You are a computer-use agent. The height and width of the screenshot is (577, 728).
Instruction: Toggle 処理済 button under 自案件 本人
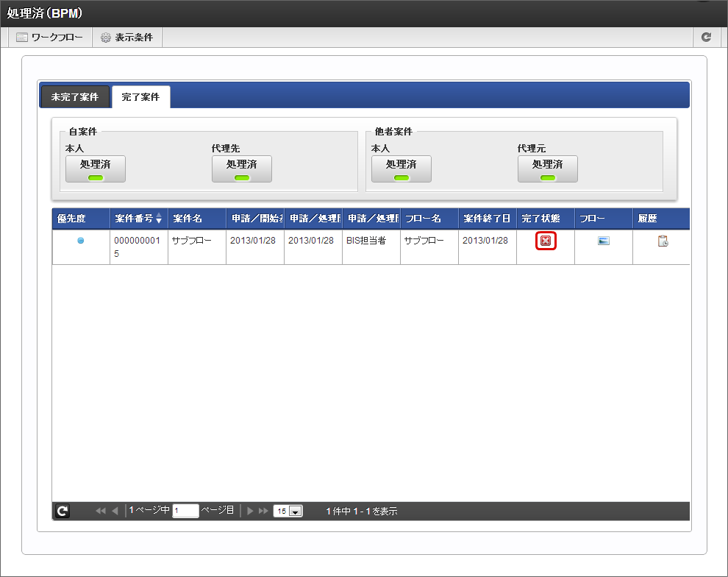pos(96,169)
